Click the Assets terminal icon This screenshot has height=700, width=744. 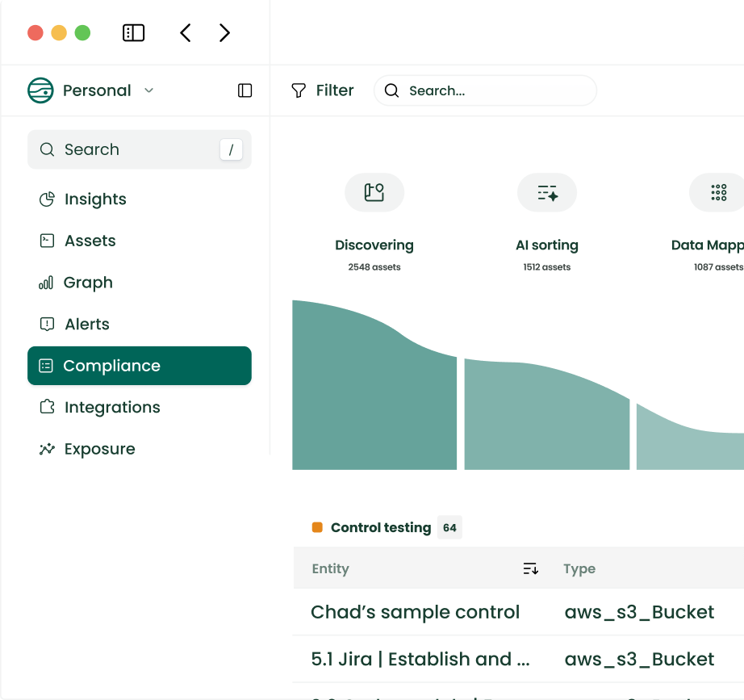click(x=47, y=241)
